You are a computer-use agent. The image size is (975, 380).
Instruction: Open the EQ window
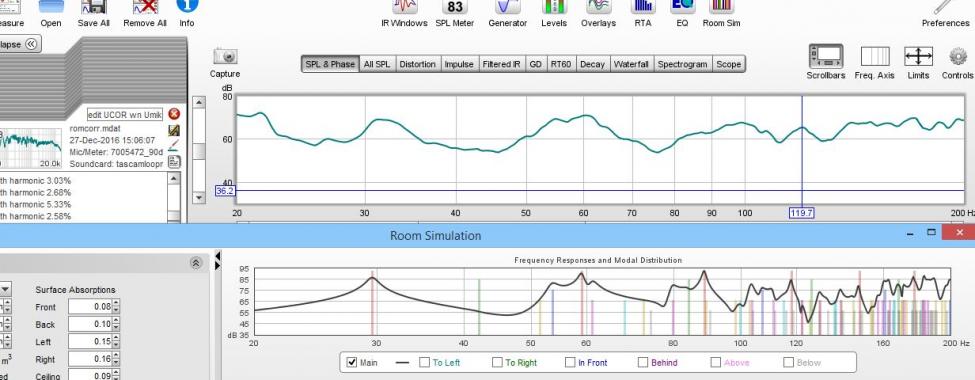[x=682, y=7]
